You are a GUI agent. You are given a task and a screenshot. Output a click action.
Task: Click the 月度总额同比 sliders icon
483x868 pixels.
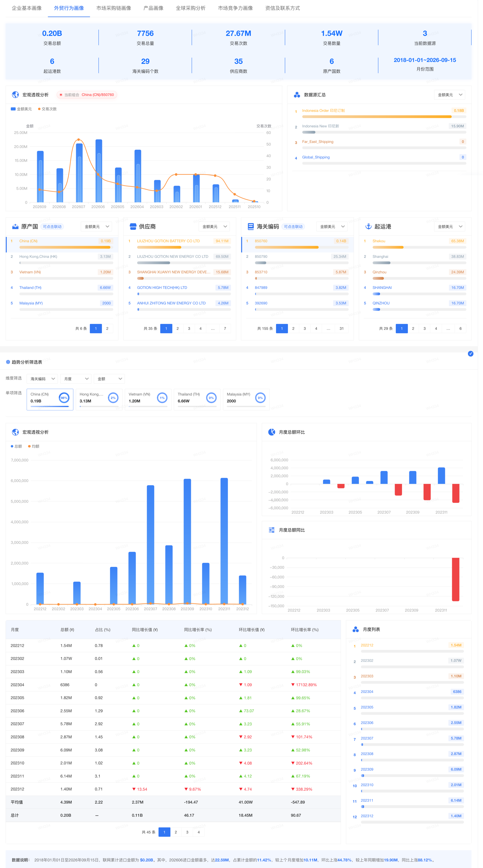pos(271,530)
